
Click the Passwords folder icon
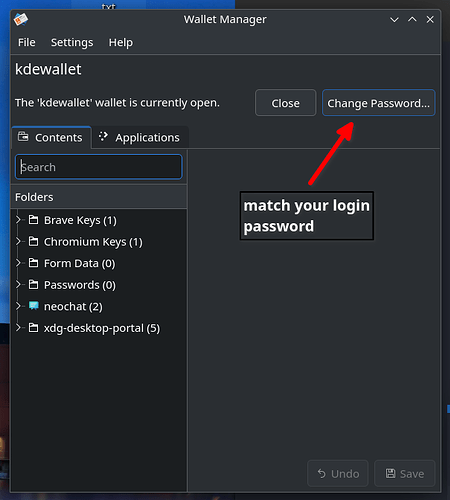pos(33,285)
